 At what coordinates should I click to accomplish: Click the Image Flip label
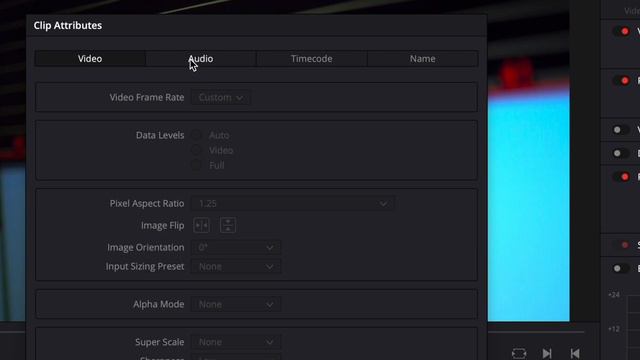pos(162,225)
